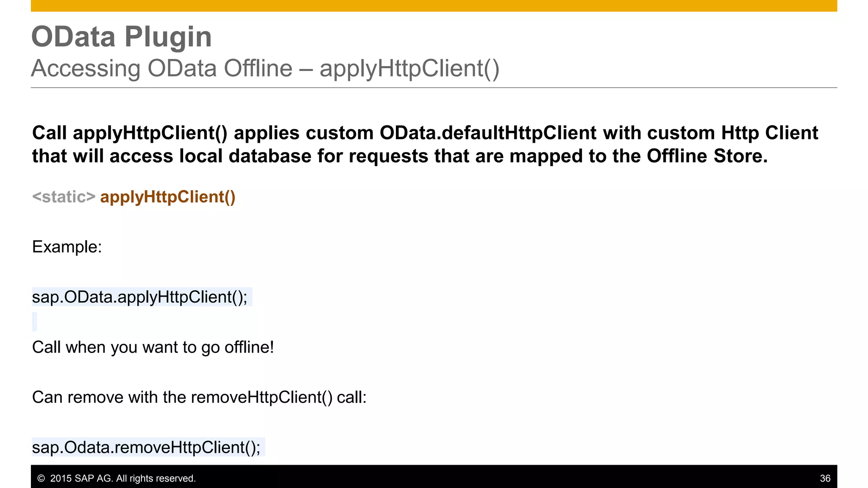Click the slide number 36
Viewport: 868px width, 488px height.
coord(825,478)
